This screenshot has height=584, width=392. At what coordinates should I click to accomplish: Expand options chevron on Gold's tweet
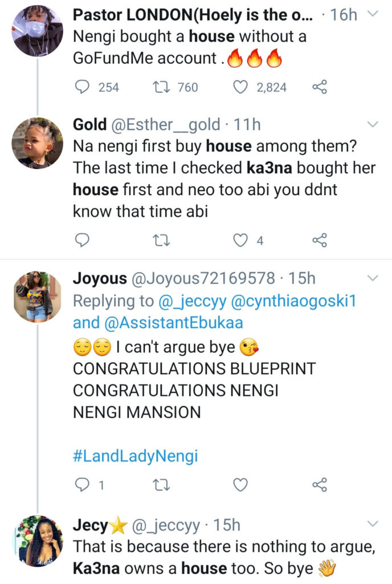pyautogui.click(x=373, y=124)
